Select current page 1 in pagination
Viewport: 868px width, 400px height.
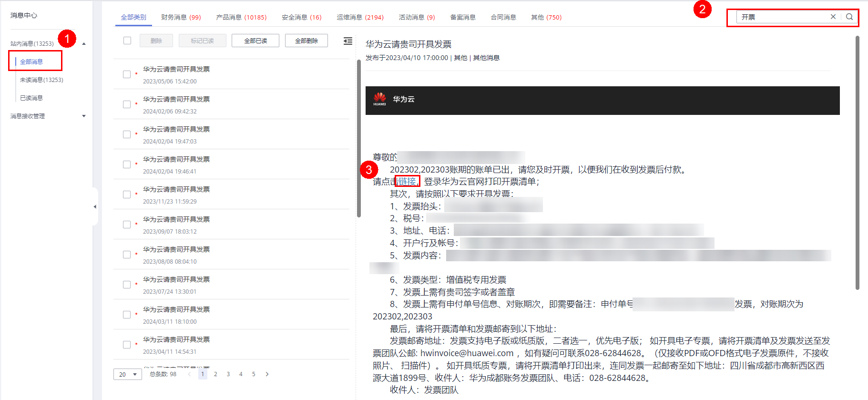point(203,374)
